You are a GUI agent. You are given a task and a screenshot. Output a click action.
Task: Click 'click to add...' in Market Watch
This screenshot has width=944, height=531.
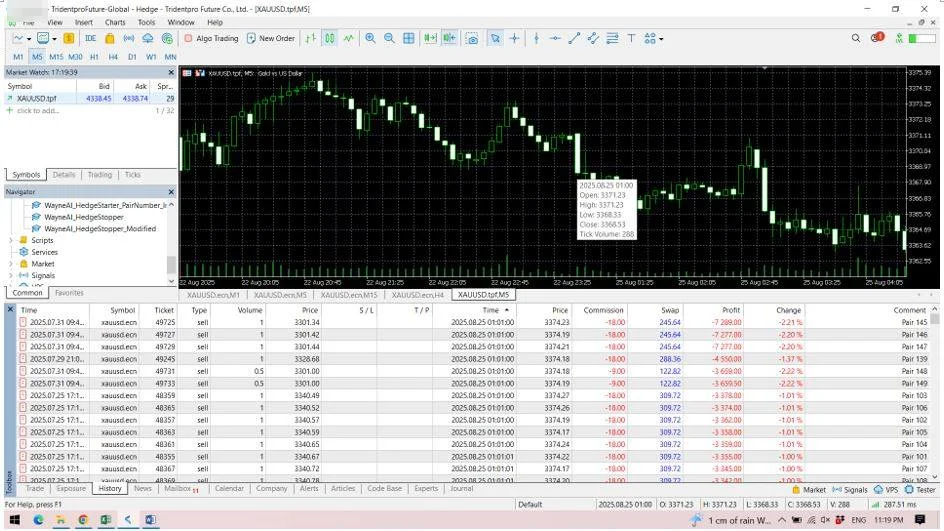(x=38, y=111)
